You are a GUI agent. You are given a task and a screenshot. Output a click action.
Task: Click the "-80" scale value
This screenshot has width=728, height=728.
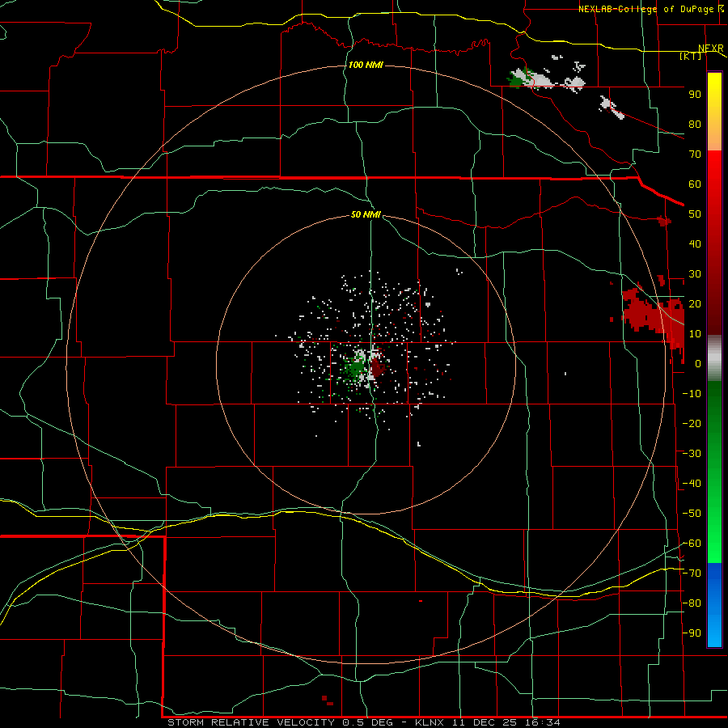692,603
